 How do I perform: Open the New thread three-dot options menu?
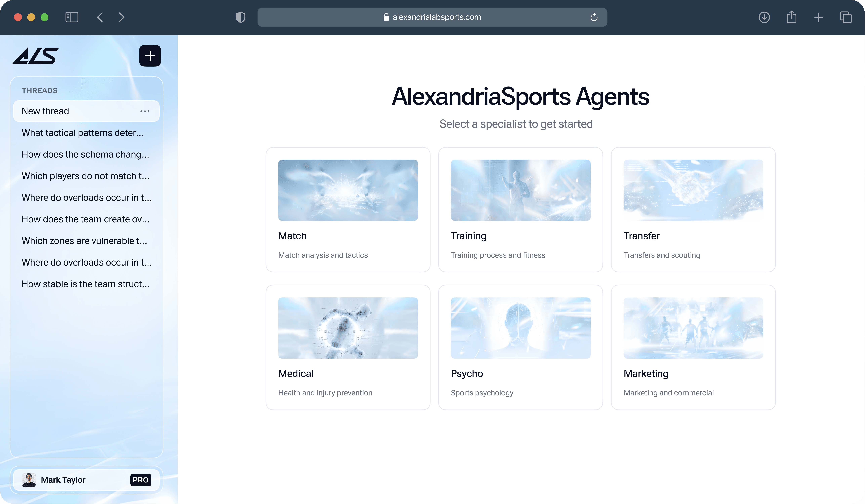click(145, 111)
